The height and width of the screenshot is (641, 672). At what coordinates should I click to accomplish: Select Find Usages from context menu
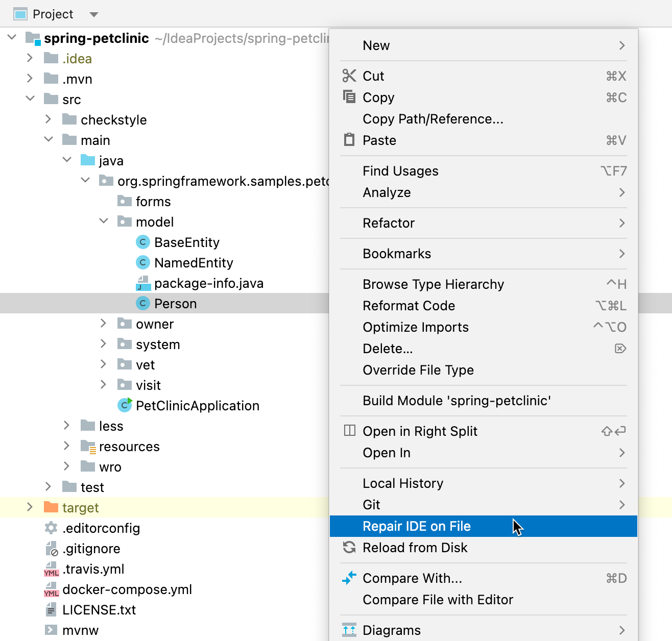click(484, 171)
